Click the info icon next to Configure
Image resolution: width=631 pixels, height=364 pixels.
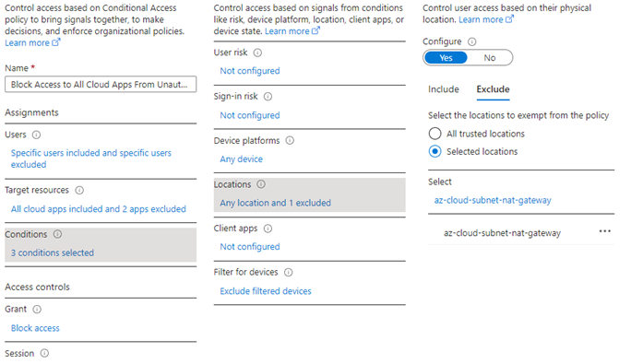pos(472,41)
